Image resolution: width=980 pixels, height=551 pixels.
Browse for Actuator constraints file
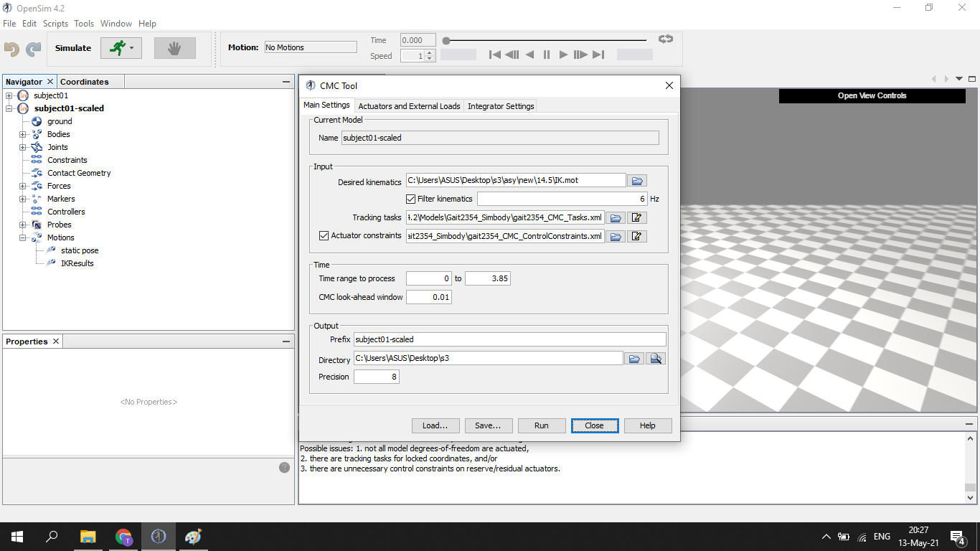pos(616,236)
